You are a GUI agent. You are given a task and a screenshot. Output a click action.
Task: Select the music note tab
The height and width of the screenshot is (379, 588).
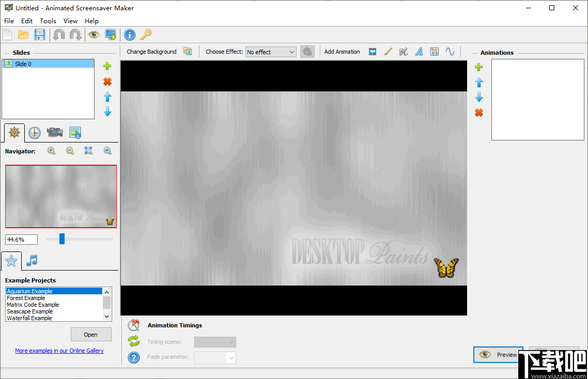click(32, 260)
